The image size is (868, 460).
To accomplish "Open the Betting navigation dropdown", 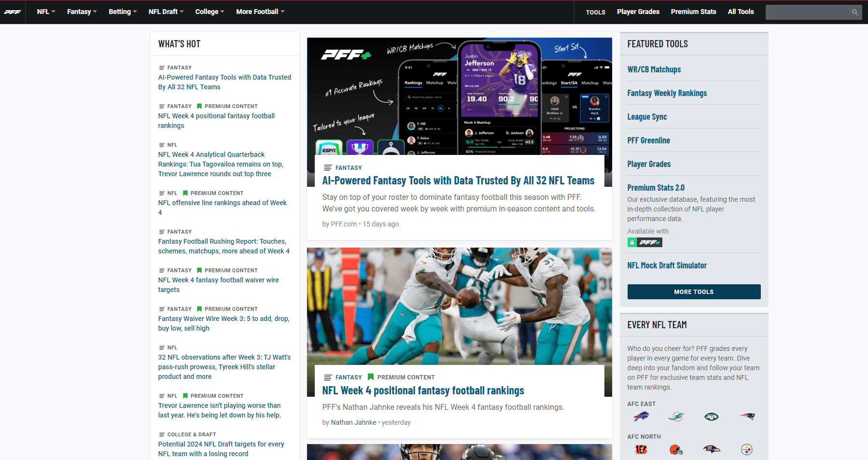I will tap(123, 12).
